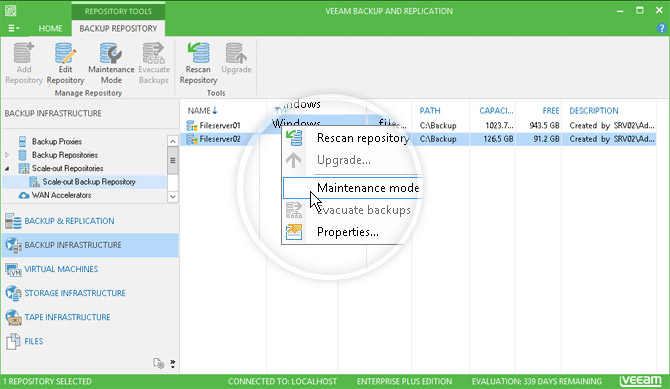Open the Backup & Replication view
Image resolution: width=670 pixels, height=389 pixels.
90,221
